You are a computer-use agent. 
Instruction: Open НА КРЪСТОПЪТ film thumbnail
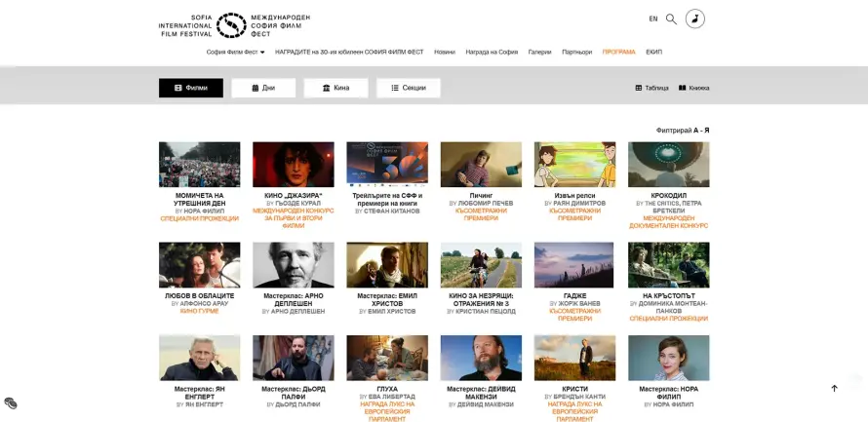point(669,265)
